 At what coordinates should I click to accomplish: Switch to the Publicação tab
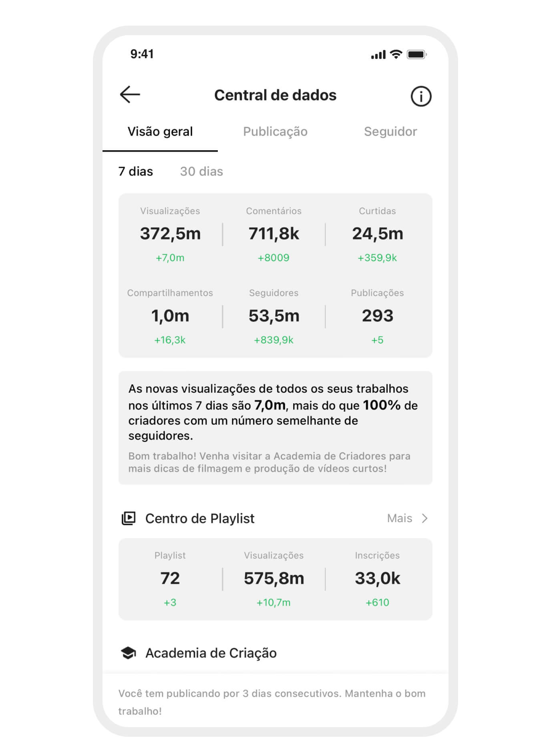275,132
